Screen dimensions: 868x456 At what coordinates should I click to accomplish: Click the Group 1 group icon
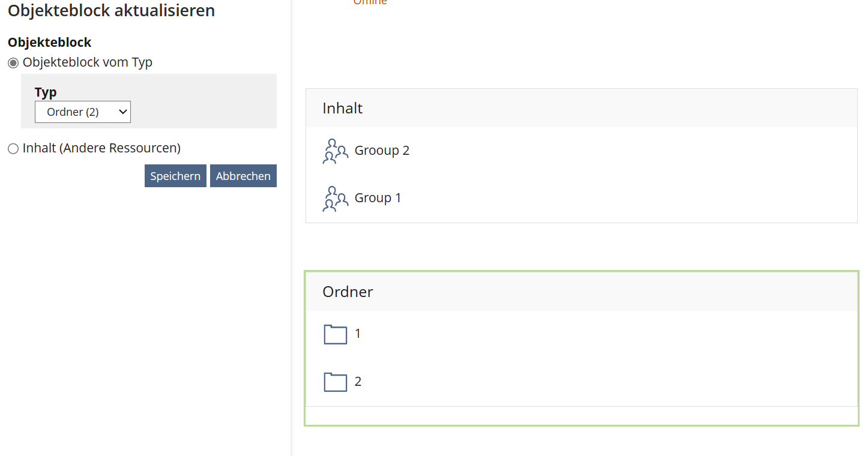(335, 199)
